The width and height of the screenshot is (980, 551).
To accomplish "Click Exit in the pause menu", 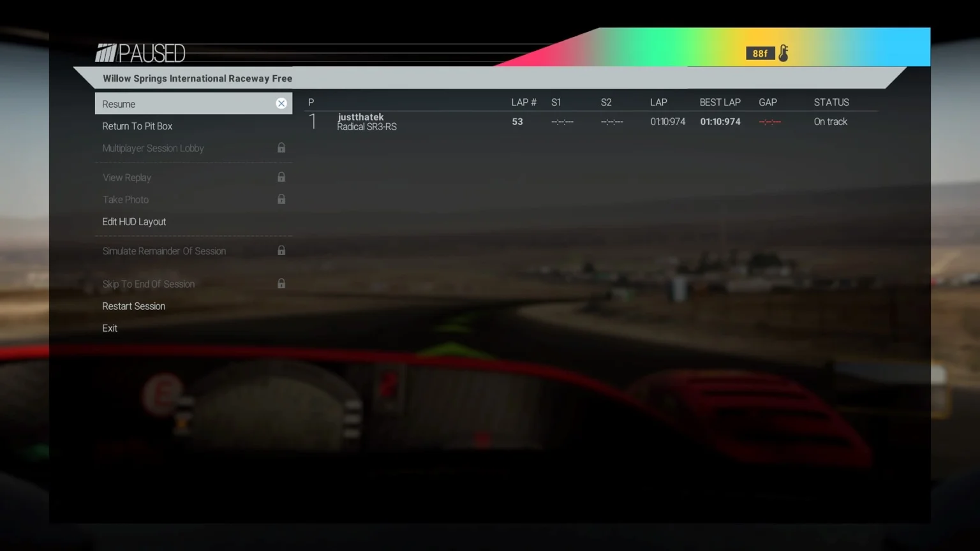I will click(x=193, y=328).
